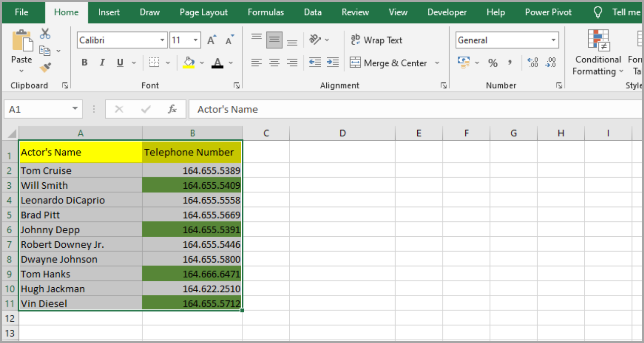Open the font name dropdown
Viewport: 644px width, 343px height.
pyautogui.click(x=162, y=40)
